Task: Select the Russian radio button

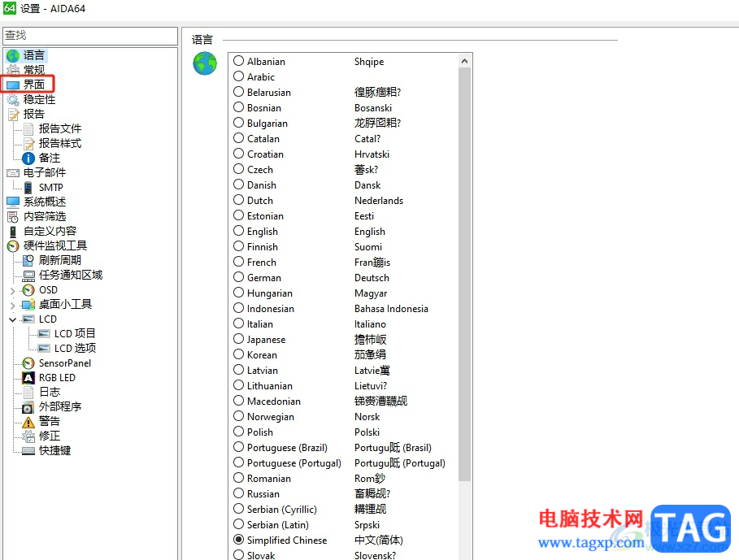Action: pos(238,493)
